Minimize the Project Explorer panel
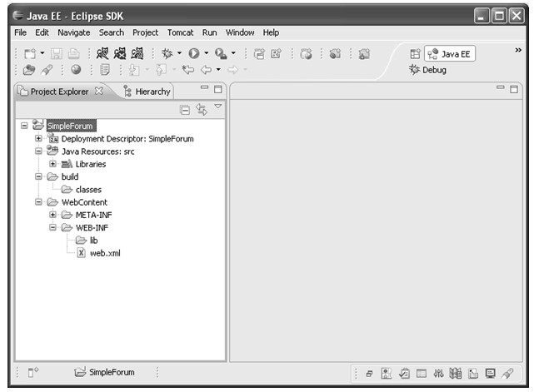 (x=205, y=87)
